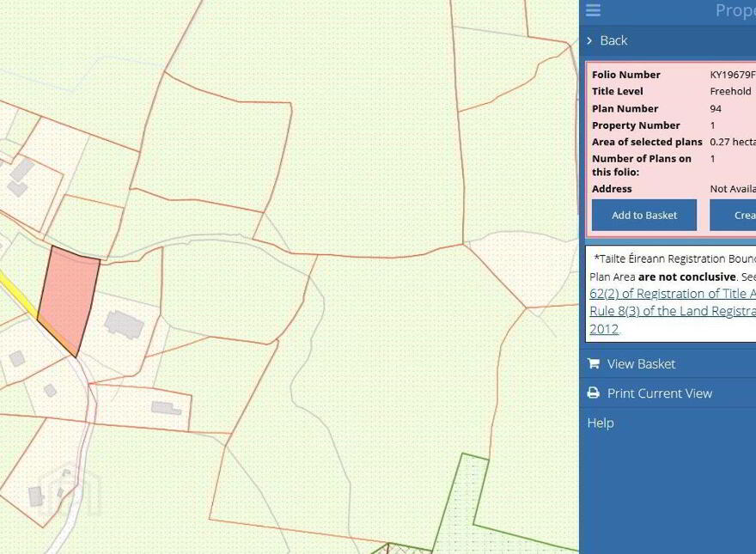Click the printer icon
The height and width of the screenshot is (554, 756).
pyautogui.click(x=594, y=393)
